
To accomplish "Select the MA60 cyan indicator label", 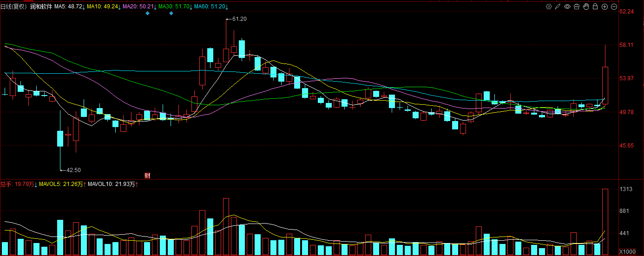I will 211,6.
